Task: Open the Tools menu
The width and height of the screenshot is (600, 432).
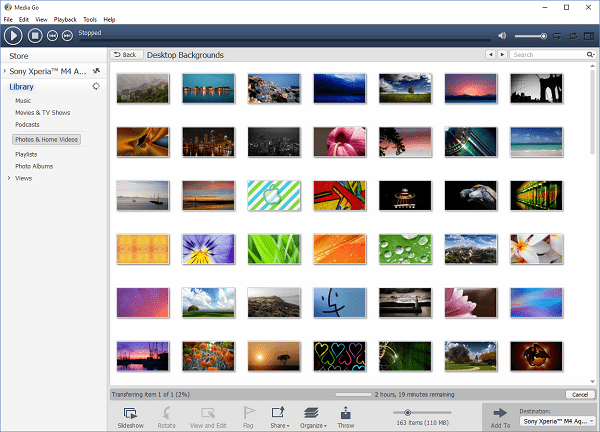Action: [90, 19]
